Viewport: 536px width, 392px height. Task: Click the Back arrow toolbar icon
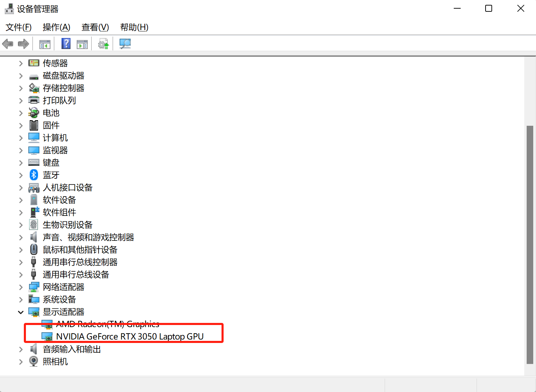click(x=8, y=44)
